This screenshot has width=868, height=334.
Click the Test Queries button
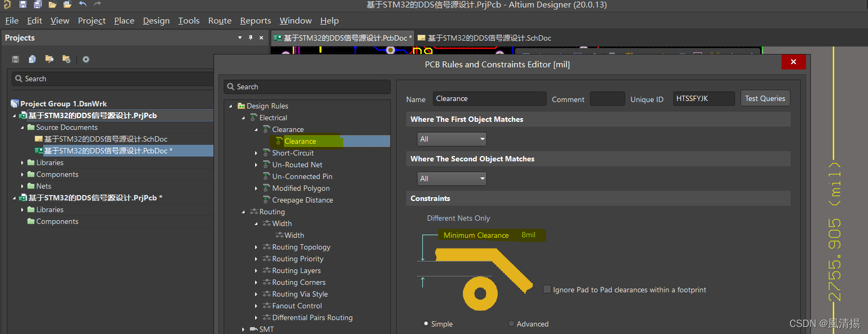[765, 98]
